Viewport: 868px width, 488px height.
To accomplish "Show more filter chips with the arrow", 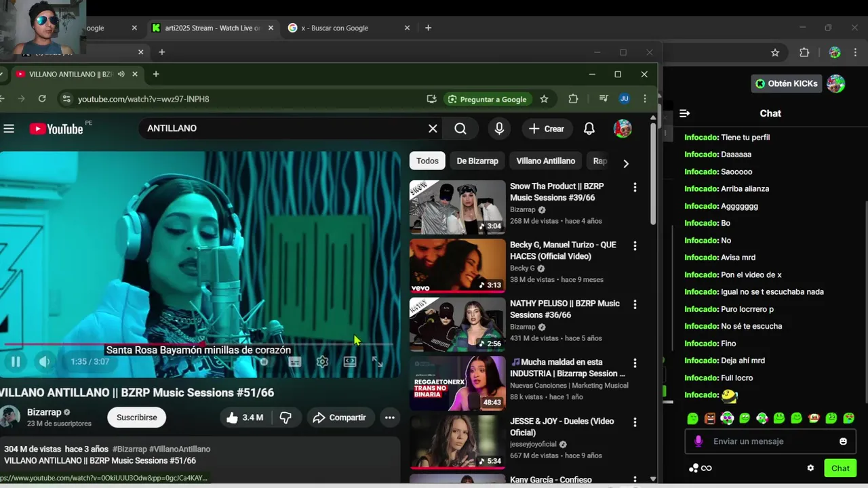I will pyautogui.click(x=626, y=163).
